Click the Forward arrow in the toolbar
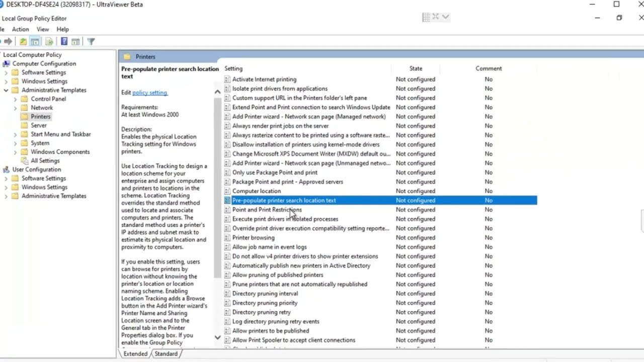644x362 pixels. [x=8, y=42]
